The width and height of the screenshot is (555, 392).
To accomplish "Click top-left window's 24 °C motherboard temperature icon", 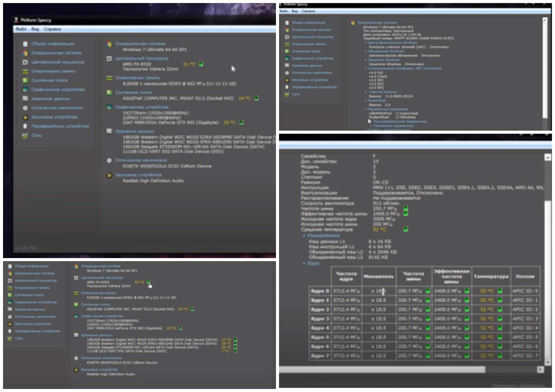I will [x=256, y=98].
